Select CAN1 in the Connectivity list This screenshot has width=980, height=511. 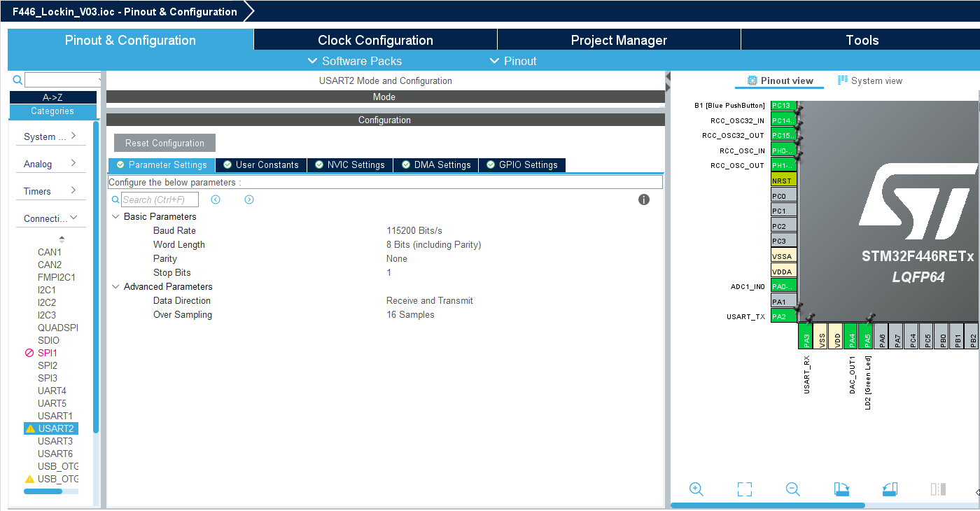tap(50, 252)
